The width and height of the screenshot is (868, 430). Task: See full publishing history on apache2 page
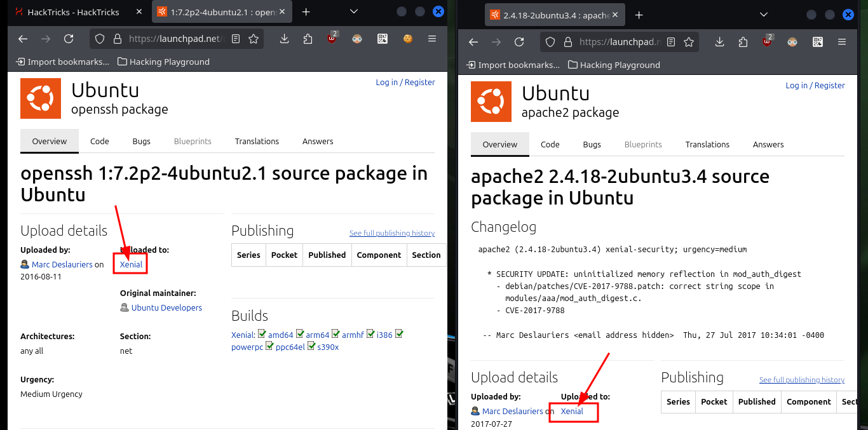(x=802, y=380)
